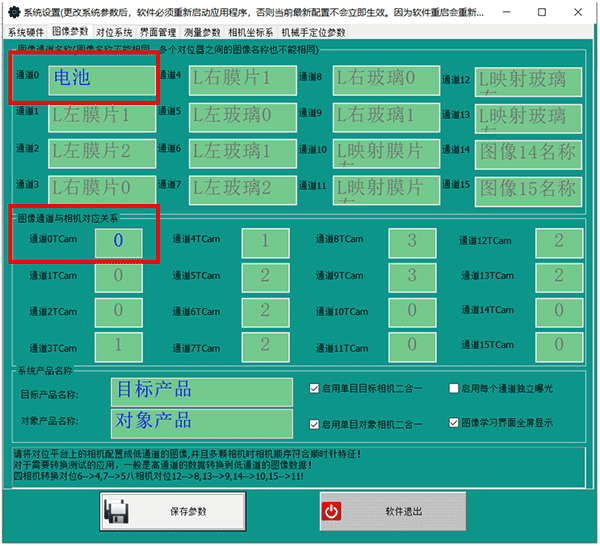Viewport: 600px width, 546px height.
Task: Click the app icon in title bar
Action: coord(11,12)
